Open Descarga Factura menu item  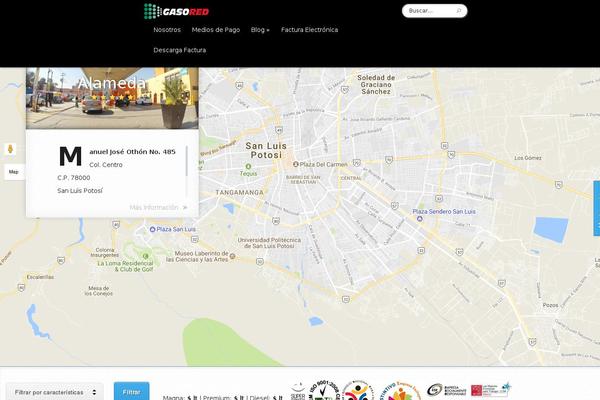tap(179, 50)
